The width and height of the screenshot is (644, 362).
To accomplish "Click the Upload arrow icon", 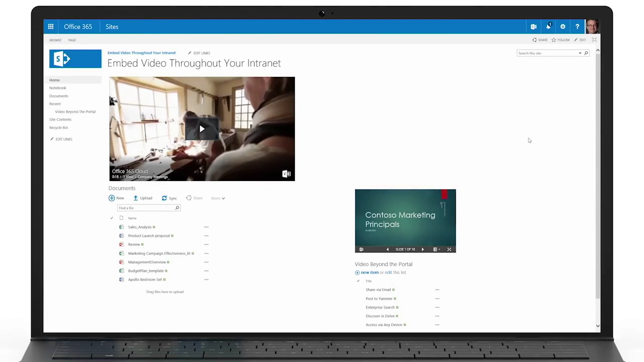I will [135, 198].
